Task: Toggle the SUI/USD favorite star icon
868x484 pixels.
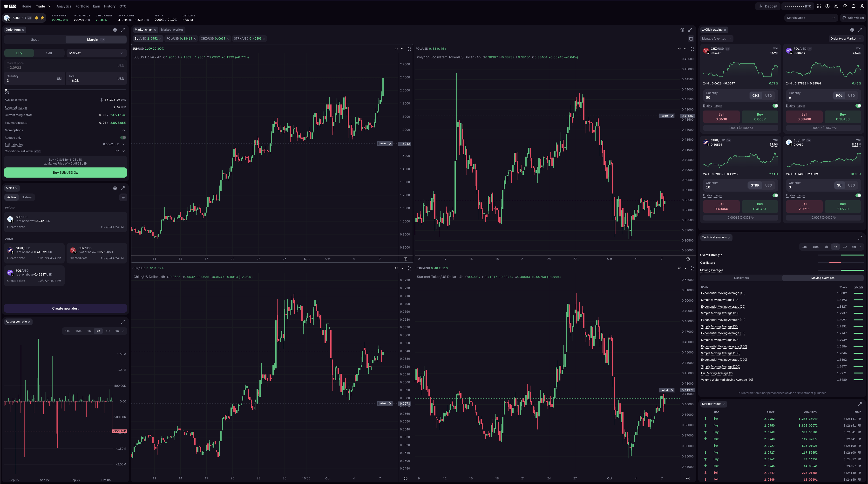Action: click(x=42, y=18)
